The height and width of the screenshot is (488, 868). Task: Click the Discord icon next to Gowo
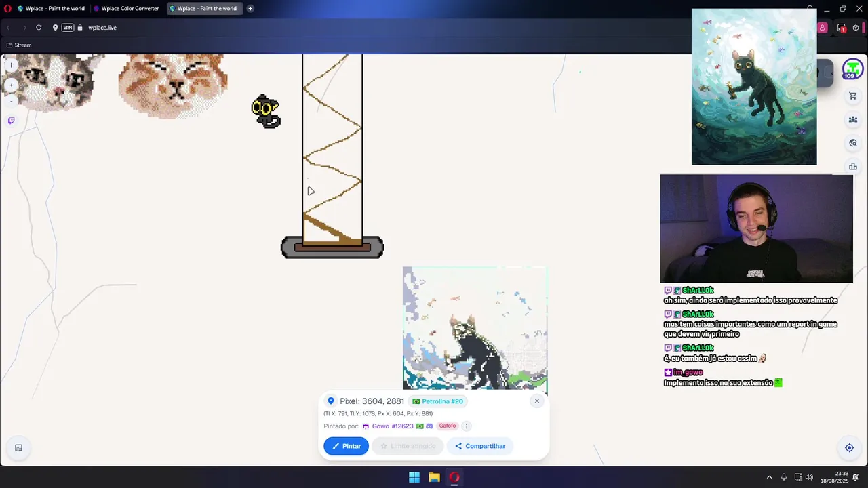429,426
